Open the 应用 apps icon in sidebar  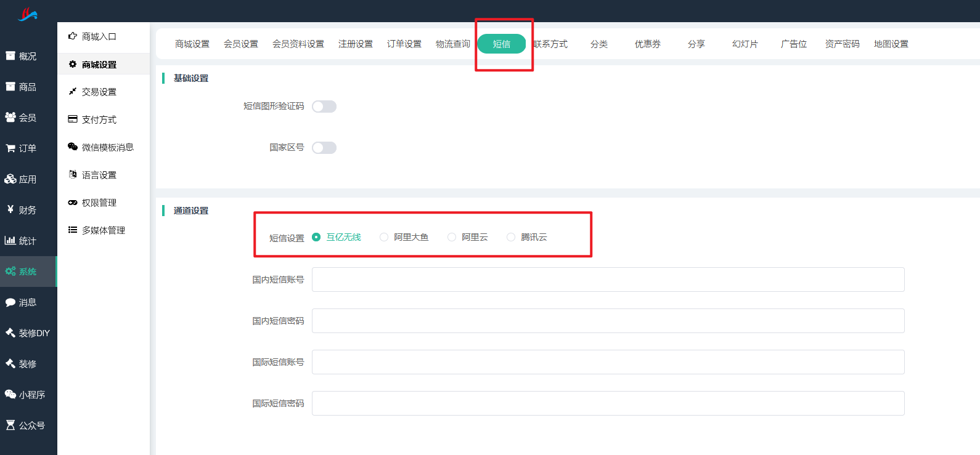point(10,179)
